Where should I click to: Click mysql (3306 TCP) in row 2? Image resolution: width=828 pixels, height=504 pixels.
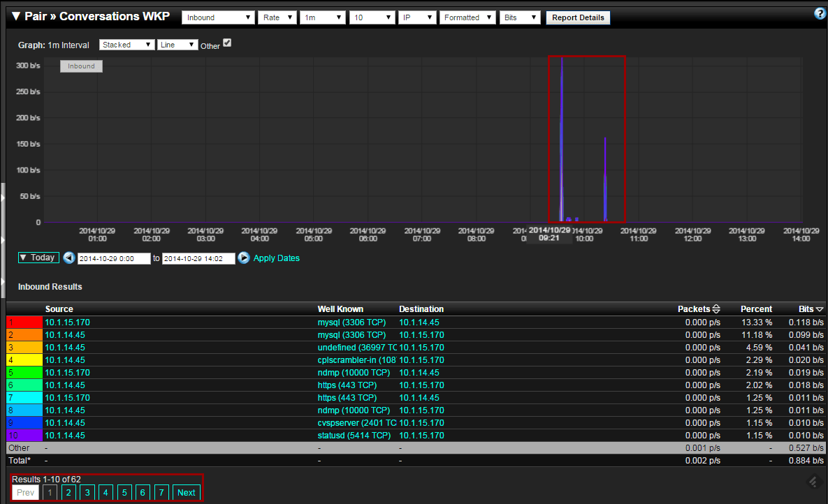[351, 334]
